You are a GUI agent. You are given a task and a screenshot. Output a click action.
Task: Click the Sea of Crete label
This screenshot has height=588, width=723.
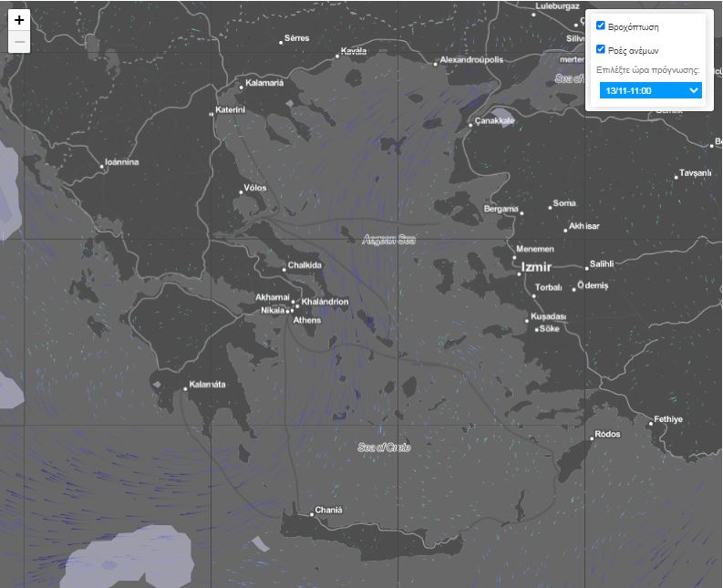coord(384,447)
